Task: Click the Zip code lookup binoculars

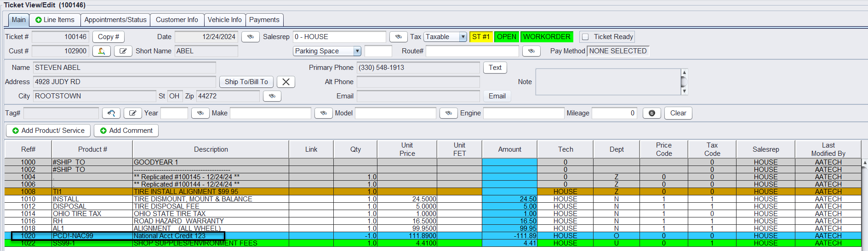Action: pyautogui.click(x=272, y=96)
